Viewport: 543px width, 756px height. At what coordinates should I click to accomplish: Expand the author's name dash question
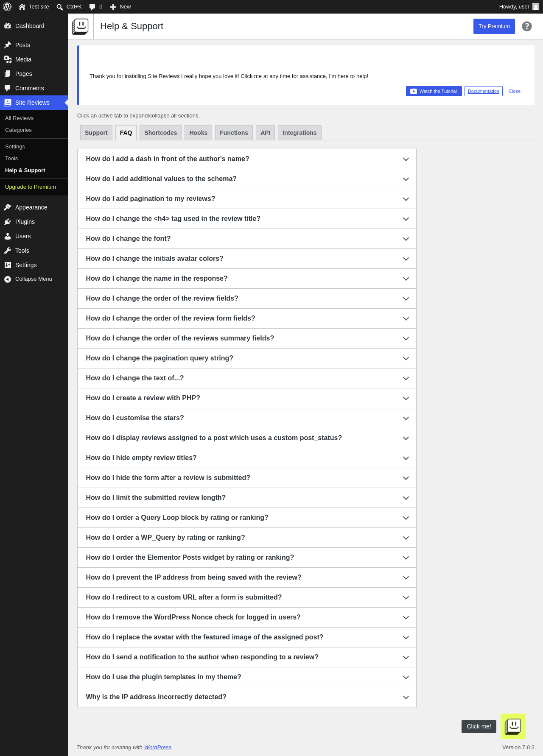pyautogui.click(x=247, y=159)
